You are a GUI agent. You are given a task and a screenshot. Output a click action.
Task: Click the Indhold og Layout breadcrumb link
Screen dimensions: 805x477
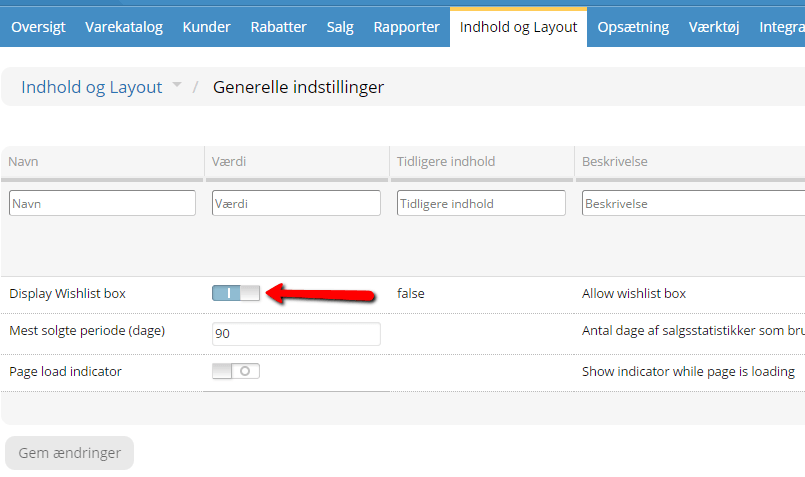91,87
